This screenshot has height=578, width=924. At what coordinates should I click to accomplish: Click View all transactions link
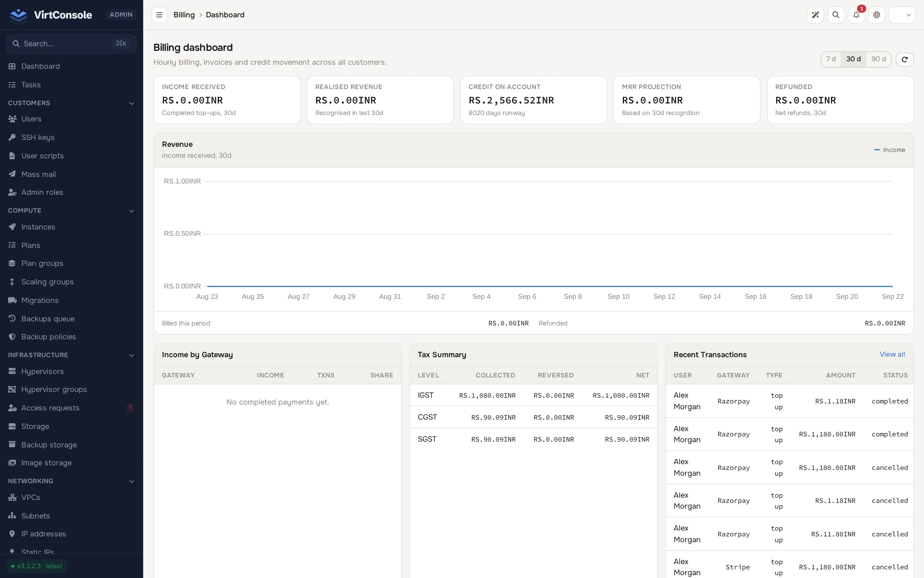tap(892, 354)
